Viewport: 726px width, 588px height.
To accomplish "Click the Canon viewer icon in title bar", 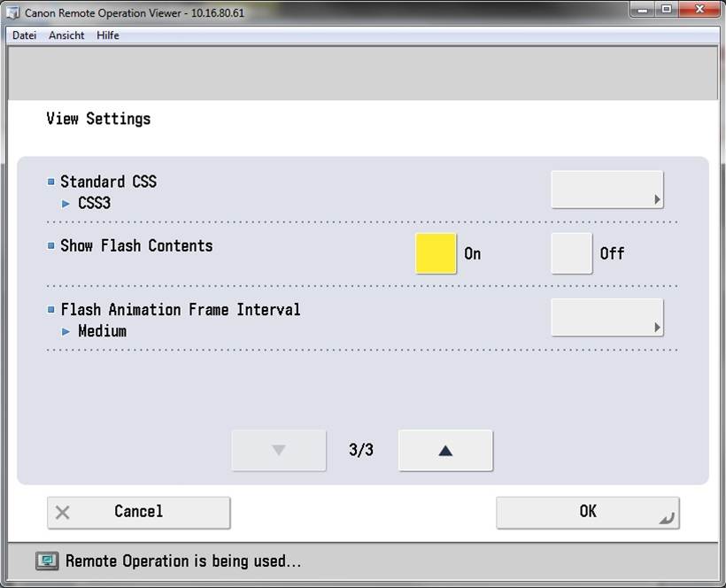I will (13, 13).
